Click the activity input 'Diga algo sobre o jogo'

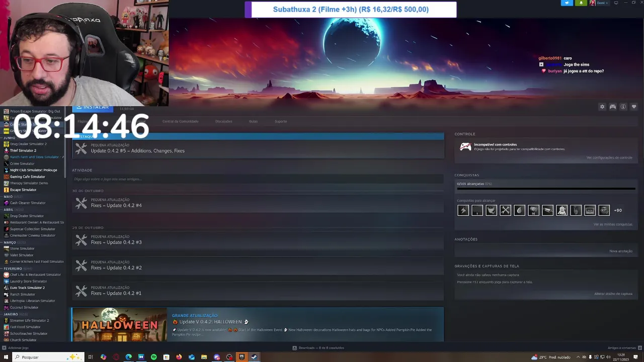258,179
